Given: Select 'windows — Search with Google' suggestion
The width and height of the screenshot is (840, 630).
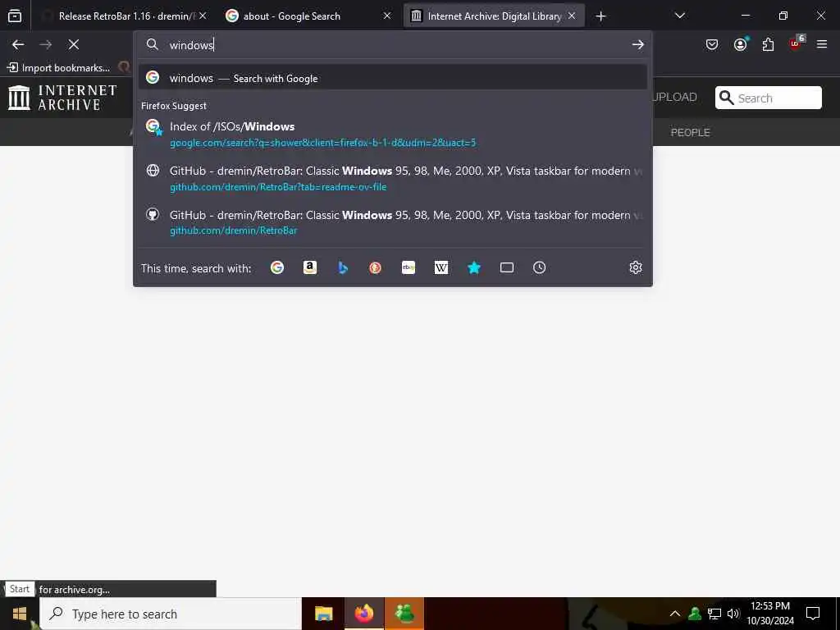Looking at the screenshot, I should 393,78.
